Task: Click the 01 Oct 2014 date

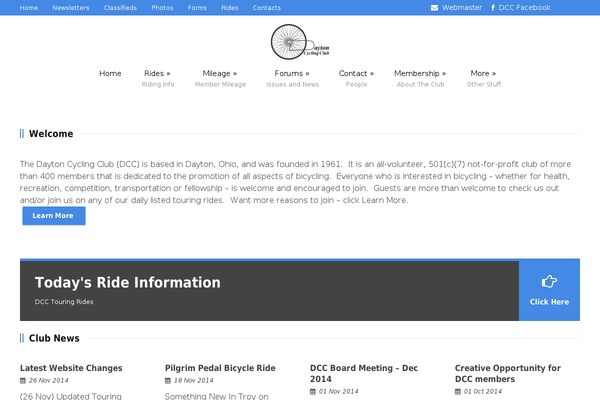Action: pyautogui.click(x=483, y=392)
